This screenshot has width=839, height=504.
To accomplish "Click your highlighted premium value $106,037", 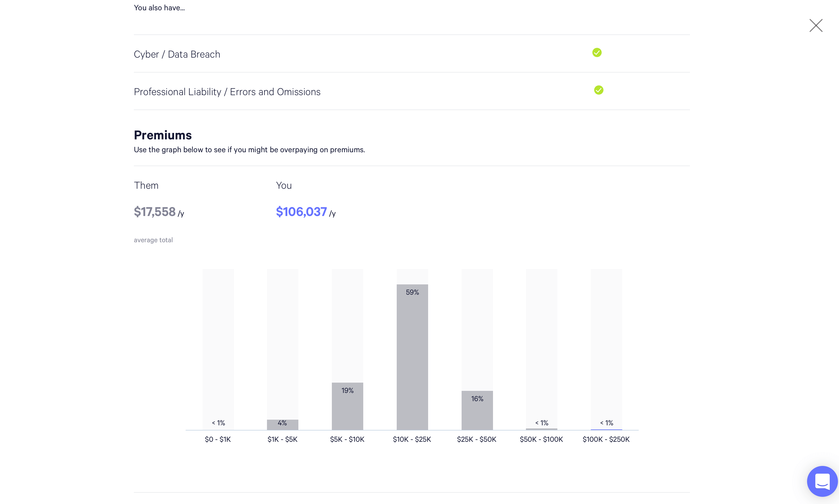I will tap(301, 212).
